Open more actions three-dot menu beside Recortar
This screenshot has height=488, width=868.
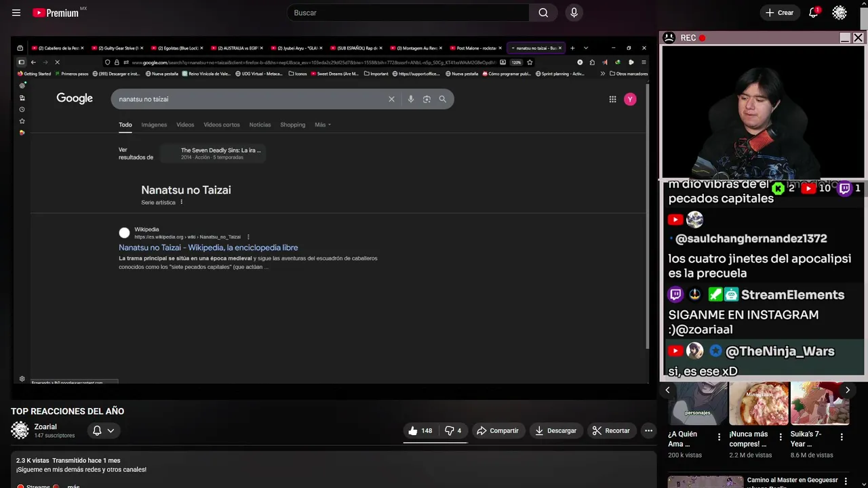[x=648, y=430]
